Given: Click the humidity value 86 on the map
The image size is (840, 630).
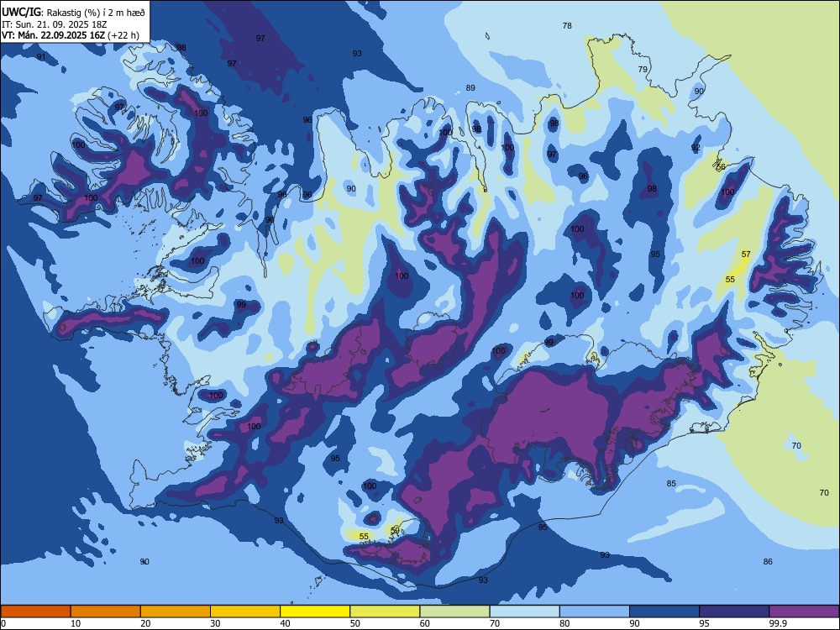Looking at the screenshot, I should click(768, 561).
